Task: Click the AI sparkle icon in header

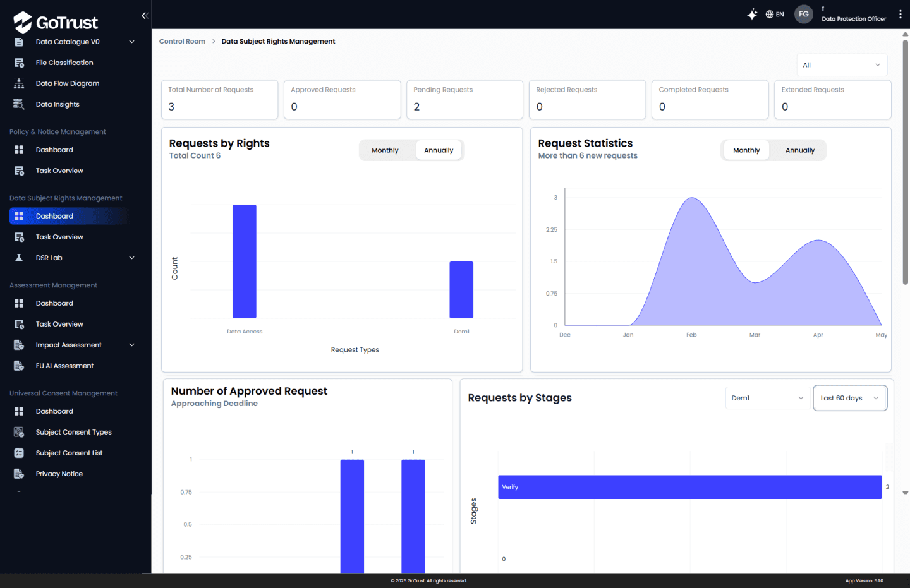Action: (x=752, y=14)
